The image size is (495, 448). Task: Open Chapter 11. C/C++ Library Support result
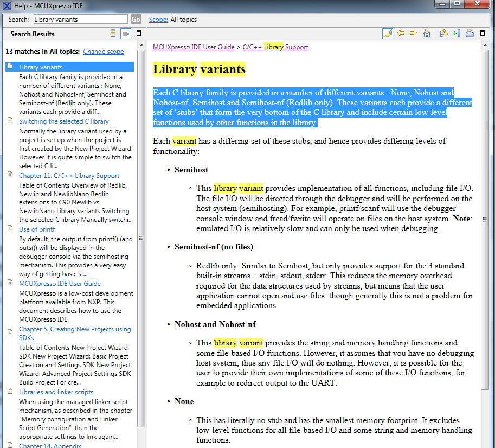[69, 176]
